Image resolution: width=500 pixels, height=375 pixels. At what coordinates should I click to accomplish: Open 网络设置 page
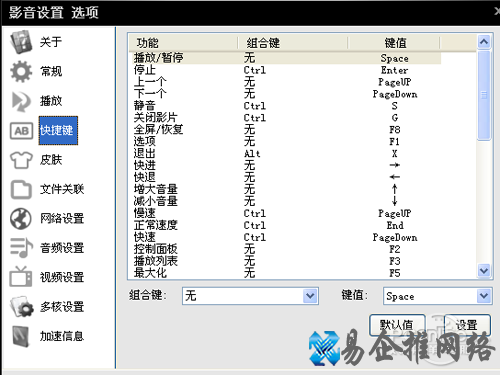pos(62,219)
